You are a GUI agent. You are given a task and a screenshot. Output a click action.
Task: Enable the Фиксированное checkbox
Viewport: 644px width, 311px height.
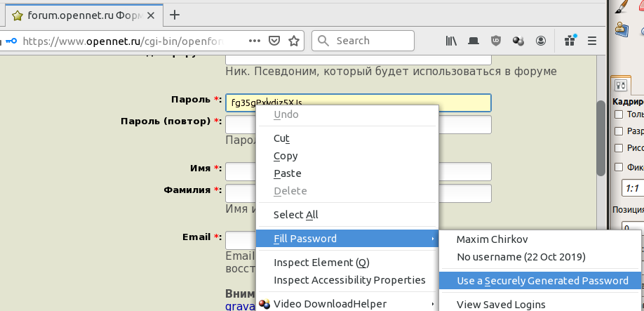[619, 167]
